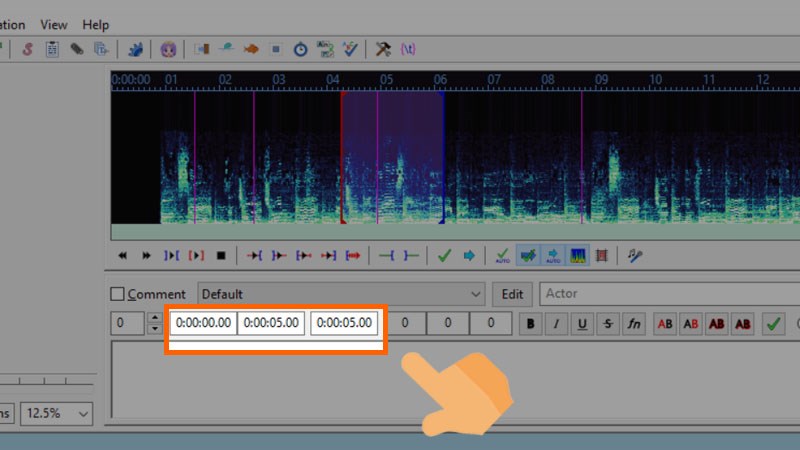Set shadow color with fourth AB button
The image size is (800, 450).
click(743, 323)
